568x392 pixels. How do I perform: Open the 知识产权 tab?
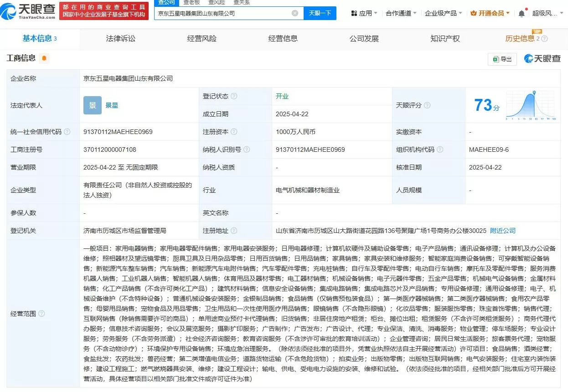pos(445,39)
